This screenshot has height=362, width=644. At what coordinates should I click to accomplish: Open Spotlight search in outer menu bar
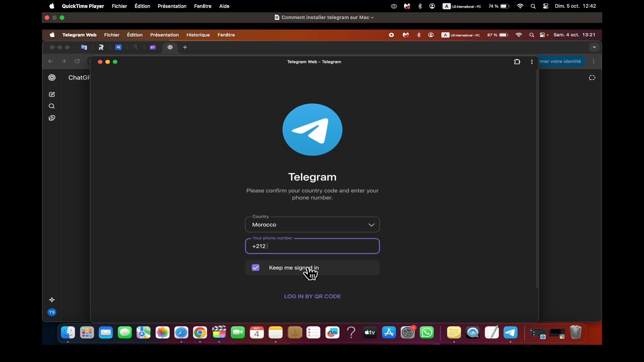(533, 6)
